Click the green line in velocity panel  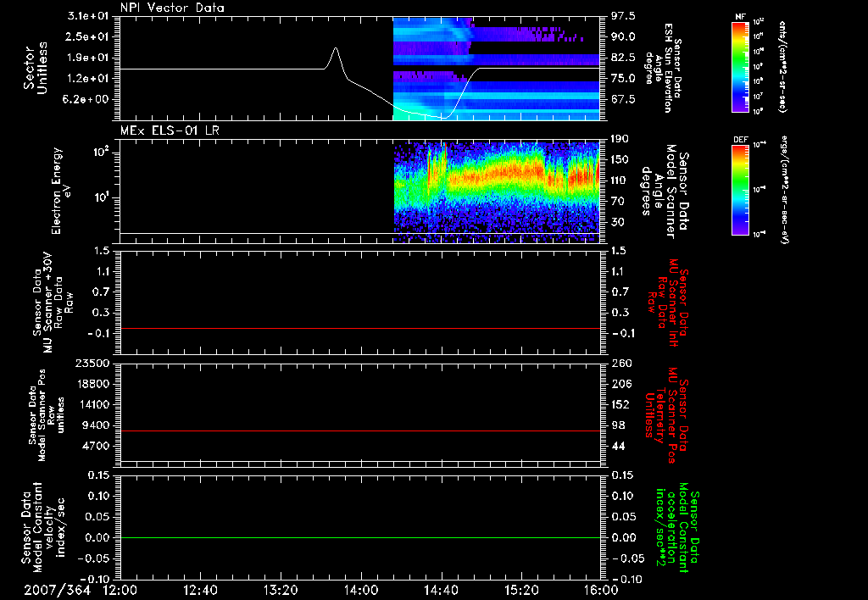(x=360, y=537)
